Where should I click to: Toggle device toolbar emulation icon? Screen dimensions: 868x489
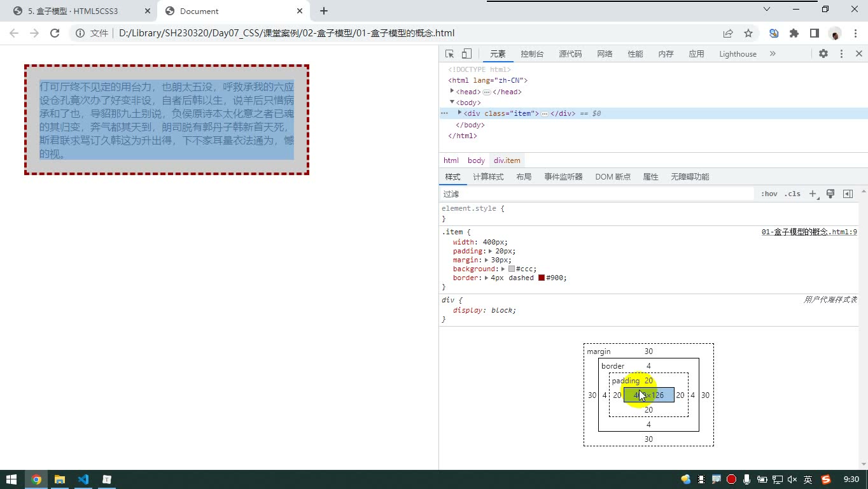click(466, 54)
